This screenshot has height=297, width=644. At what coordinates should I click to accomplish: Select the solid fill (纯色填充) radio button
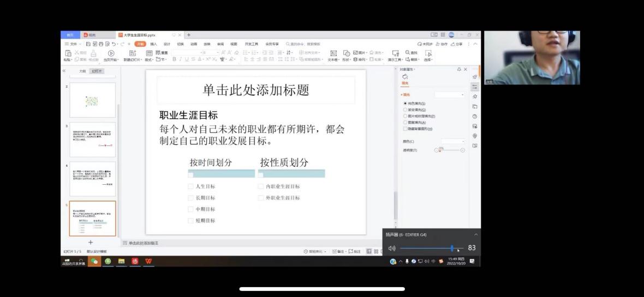(x=405, y=103)
